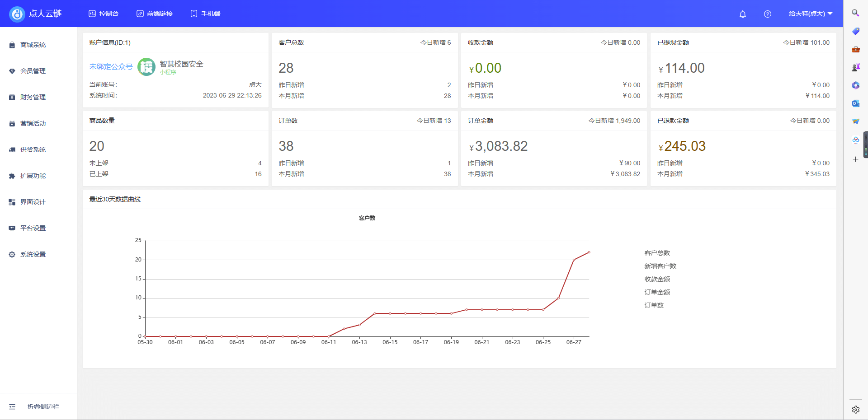Open the 前端链接 top menu item
The image size is (868, 420).
155,14
